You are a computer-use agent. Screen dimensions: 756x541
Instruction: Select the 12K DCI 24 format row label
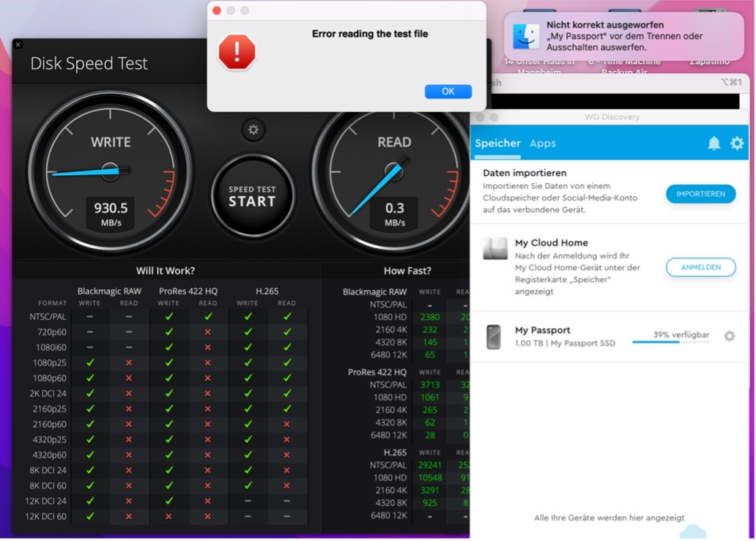coord(46,501)
